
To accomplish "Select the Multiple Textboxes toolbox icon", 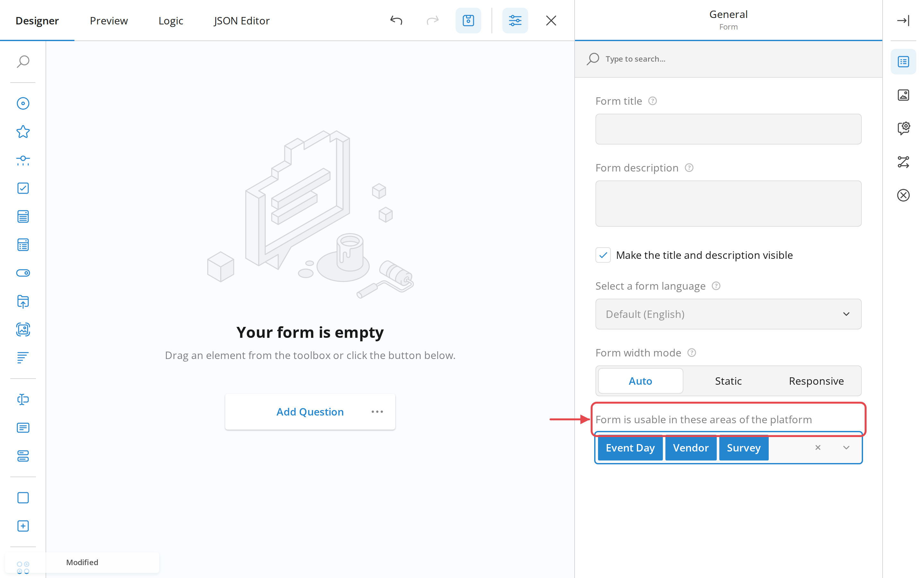I will 23,456.
